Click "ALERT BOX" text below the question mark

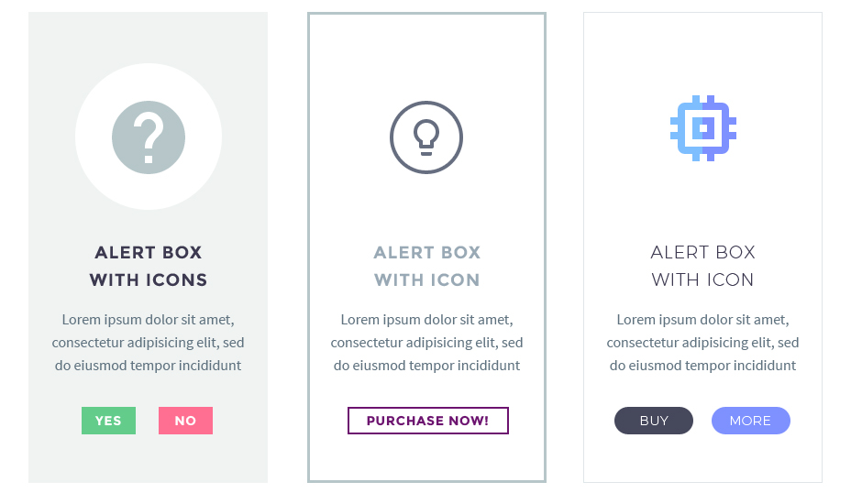pos(149,252)
